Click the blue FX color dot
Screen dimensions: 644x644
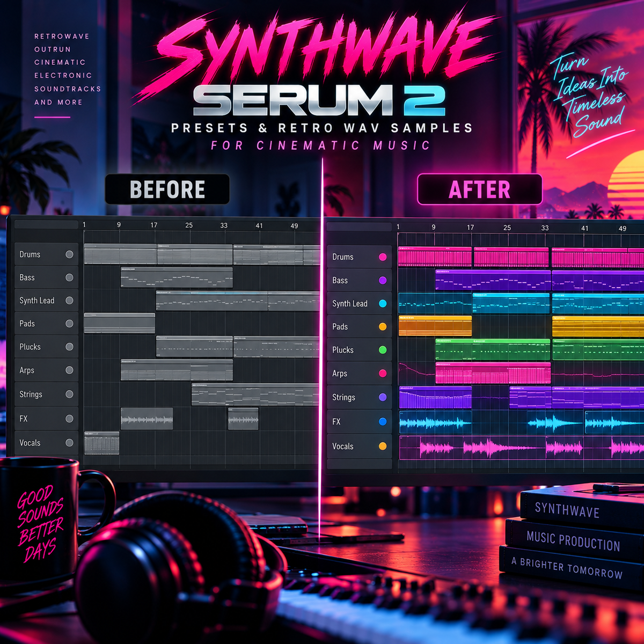[383, 421]
